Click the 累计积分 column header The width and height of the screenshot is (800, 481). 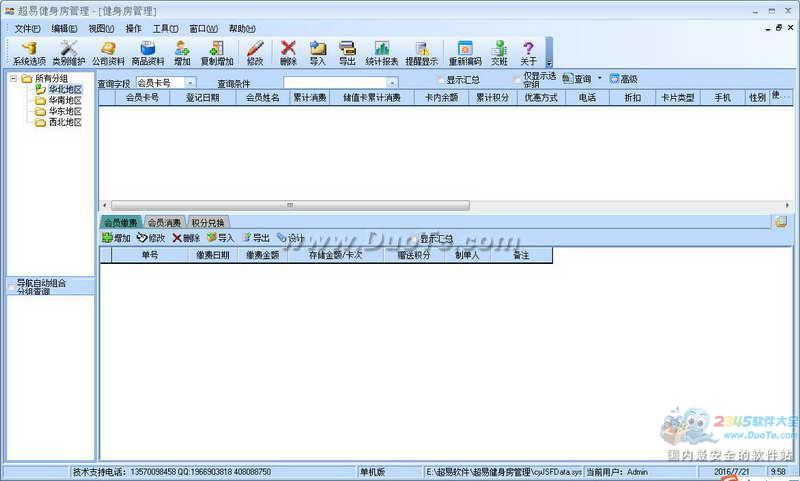click(x=492, y=97)
